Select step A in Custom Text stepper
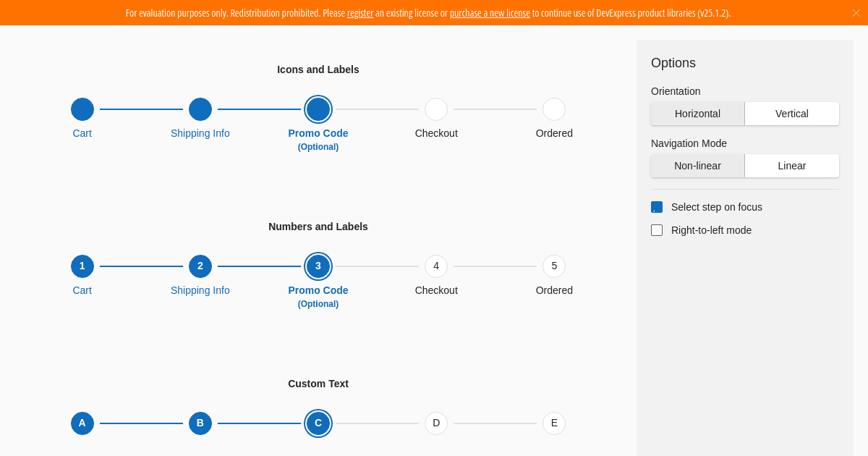This screenshot has height=456, width=868. pyautogui.click(x=82, y=423)
